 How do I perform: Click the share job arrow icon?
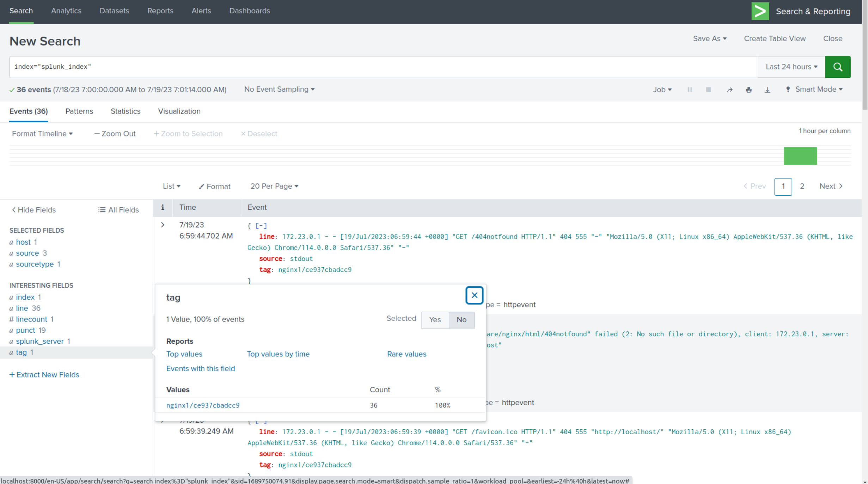[x=729, y=90]
